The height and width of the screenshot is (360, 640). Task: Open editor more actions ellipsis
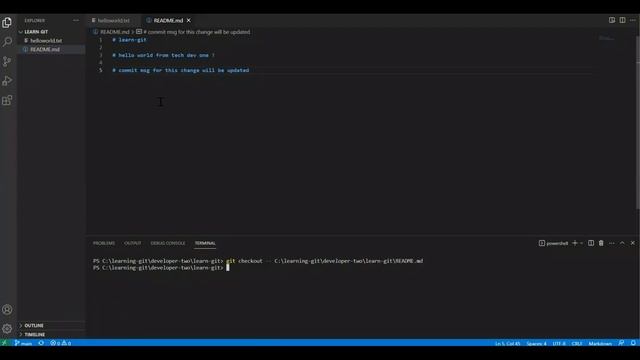pyautogui.click(x=633, y=20)
